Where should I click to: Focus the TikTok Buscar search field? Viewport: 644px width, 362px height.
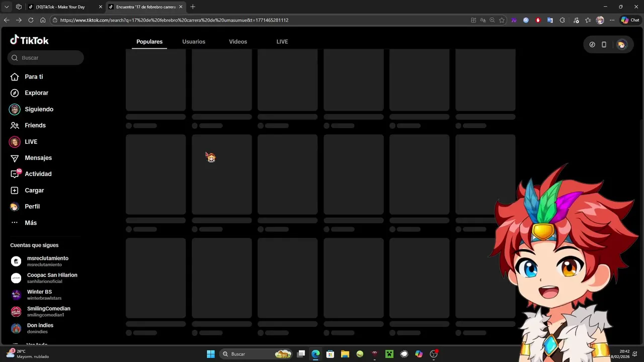point(46,58)
